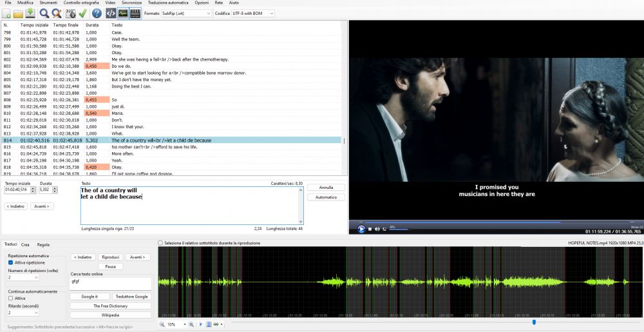Select row 804 bone marrow donor
Image resolution: width=644 pixels, height=332 pixels.
click(x=171, y=73)
